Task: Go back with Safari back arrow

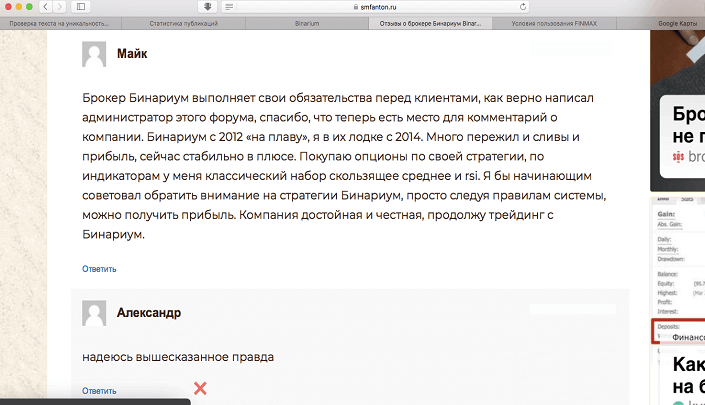Action: point(45,7)
